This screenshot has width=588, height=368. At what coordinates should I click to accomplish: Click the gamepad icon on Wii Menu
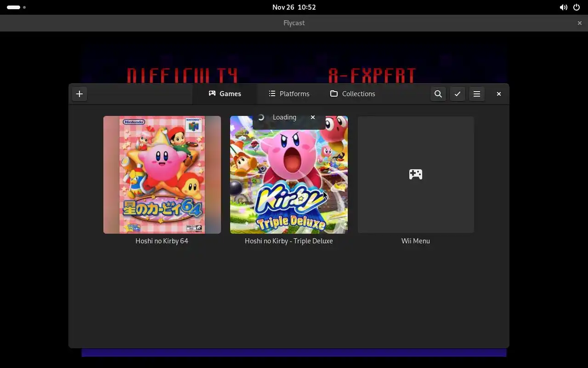pos(416,174)
